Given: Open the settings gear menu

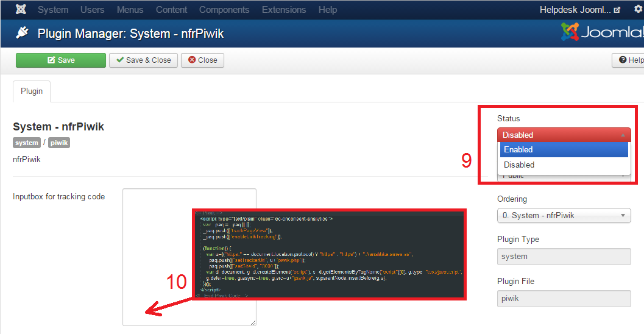Looking at the screenshot, I should [639, 9].
